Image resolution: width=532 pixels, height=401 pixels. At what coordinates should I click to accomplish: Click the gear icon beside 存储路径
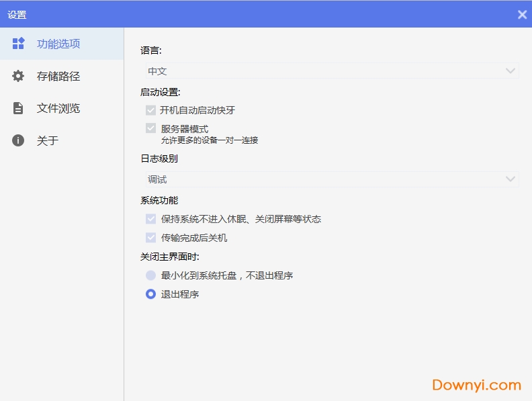click(x=19, y=76)
